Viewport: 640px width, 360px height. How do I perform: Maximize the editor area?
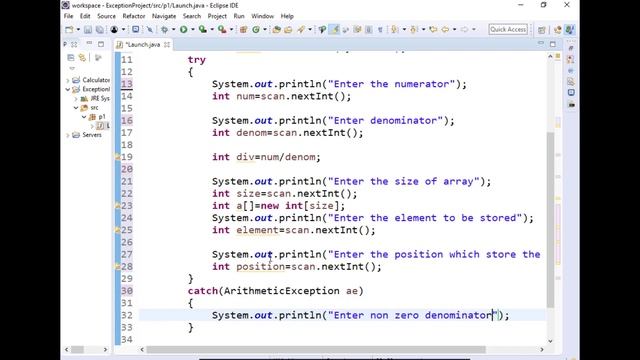(x=553, y=44)
